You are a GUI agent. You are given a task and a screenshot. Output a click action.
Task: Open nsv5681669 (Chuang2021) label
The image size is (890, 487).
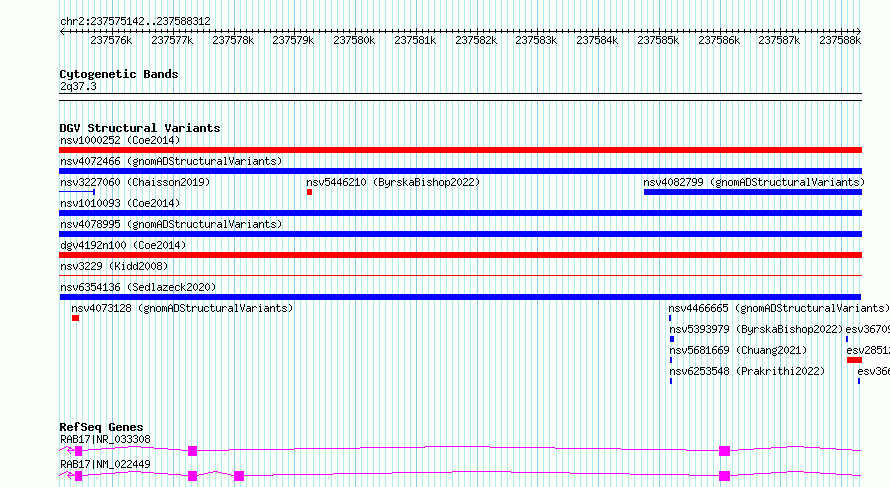point(738,350)
